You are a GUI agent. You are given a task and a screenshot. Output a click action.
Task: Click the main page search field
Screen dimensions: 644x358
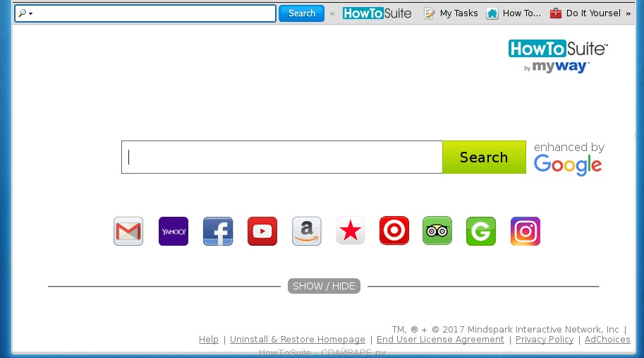282,157
